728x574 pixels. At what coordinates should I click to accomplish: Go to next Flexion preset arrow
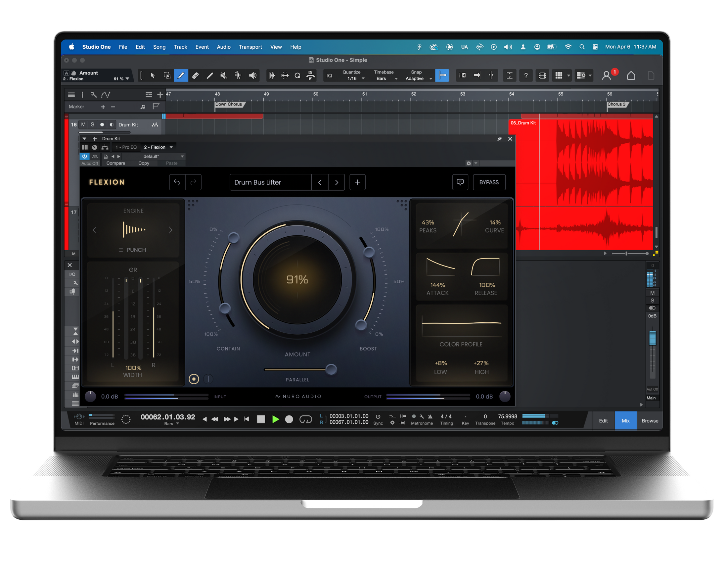click(336, 182)
